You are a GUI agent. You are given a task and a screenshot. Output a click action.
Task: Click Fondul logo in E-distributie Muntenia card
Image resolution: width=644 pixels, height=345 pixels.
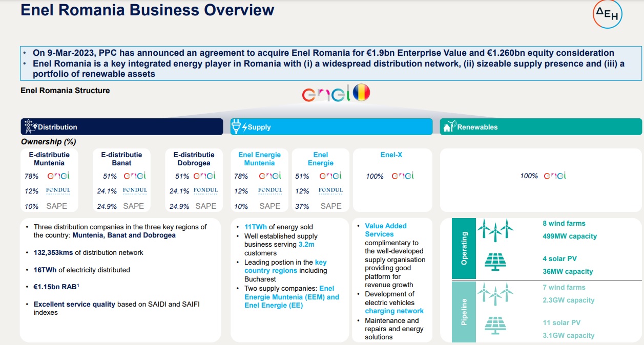[x=58, y=191]
